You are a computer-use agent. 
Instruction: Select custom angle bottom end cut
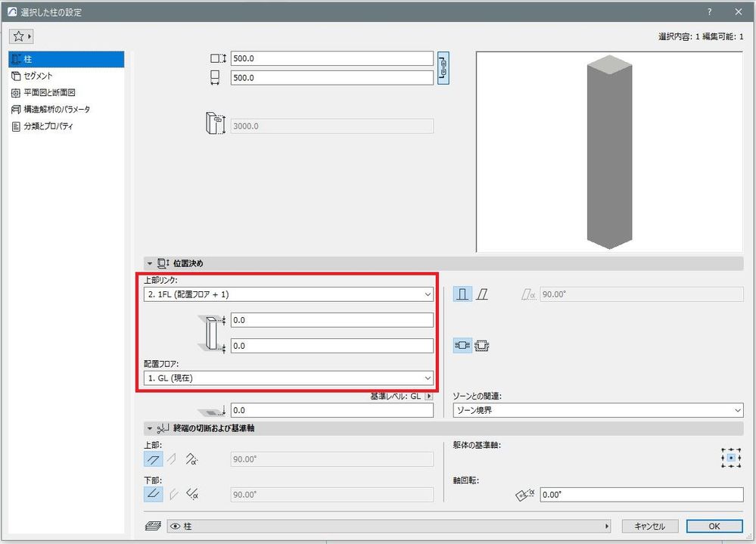click(x=192, y=494)
